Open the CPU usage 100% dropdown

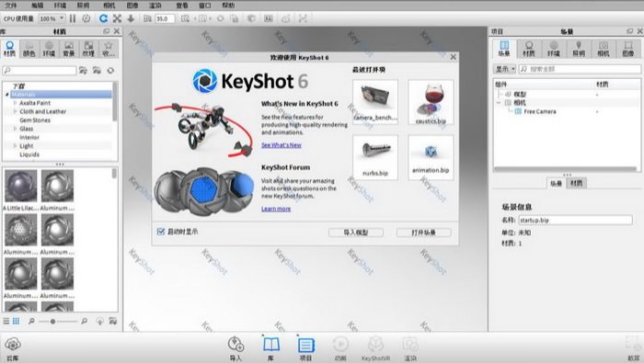pos(52,18)
